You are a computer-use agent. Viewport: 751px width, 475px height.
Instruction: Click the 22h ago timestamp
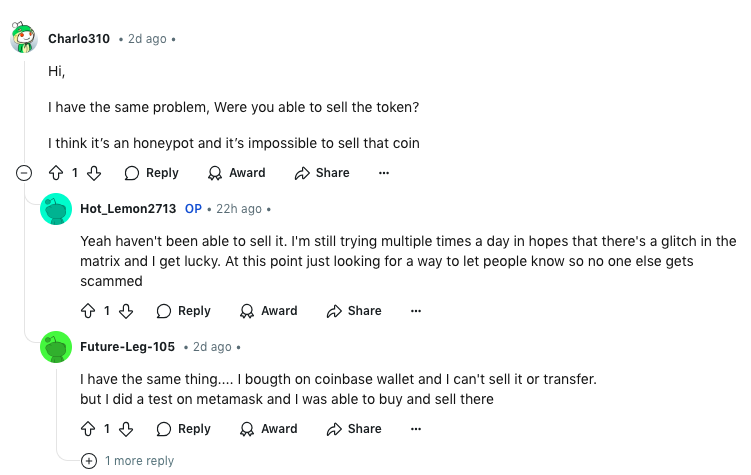(239, 209)
